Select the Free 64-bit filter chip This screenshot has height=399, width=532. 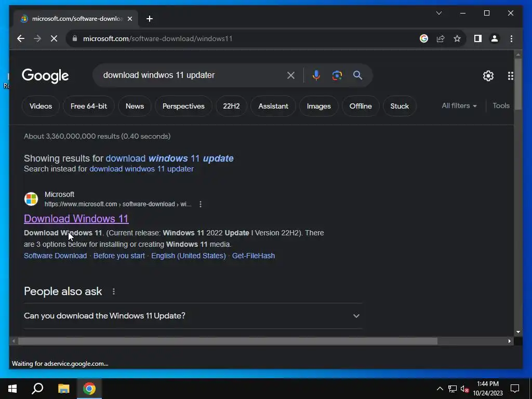pyautogui.click(x=88, y=106)
